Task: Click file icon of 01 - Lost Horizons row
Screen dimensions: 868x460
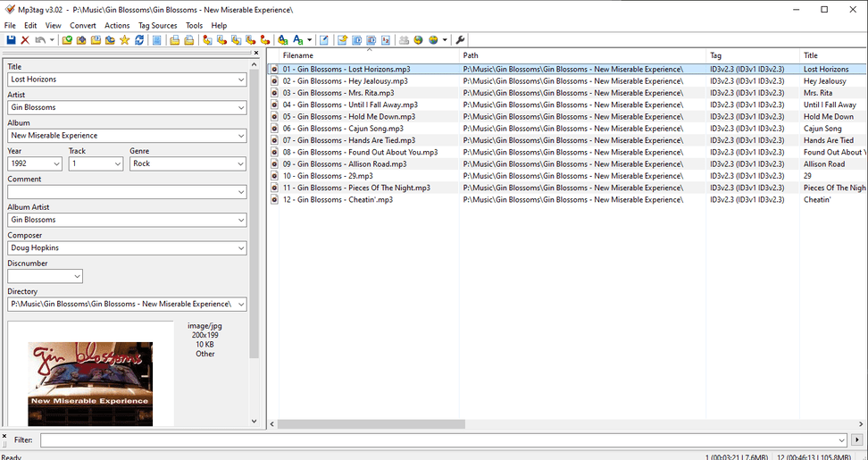Action: [274, 69]
